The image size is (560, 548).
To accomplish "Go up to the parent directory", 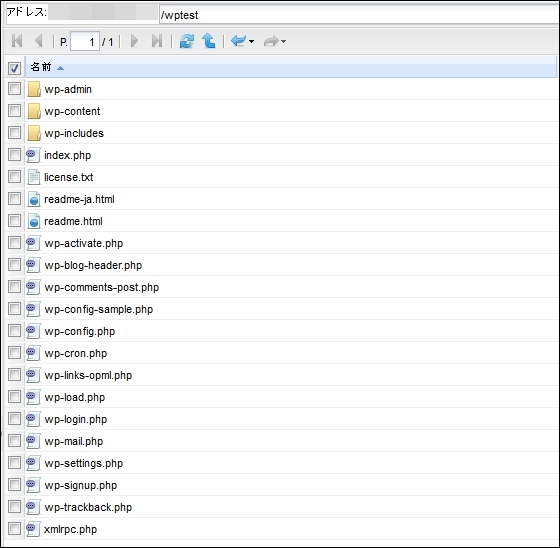I will (209, 41).
